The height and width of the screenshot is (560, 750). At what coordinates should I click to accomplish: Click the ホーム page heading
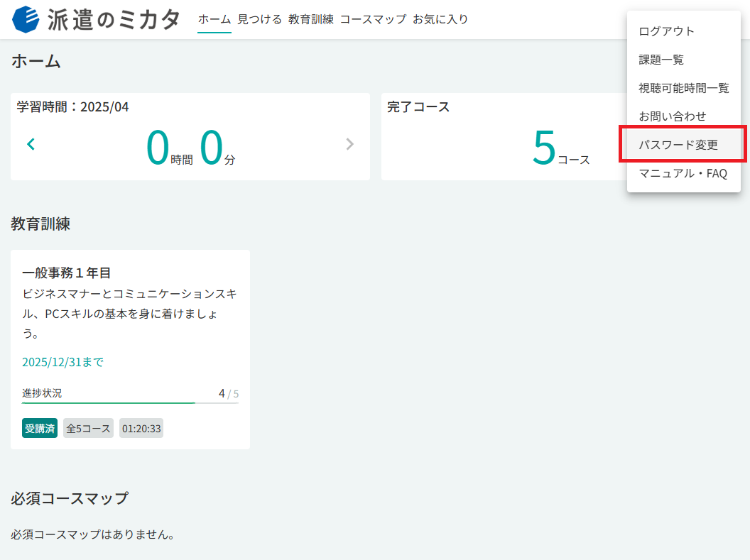click(36, 61)
